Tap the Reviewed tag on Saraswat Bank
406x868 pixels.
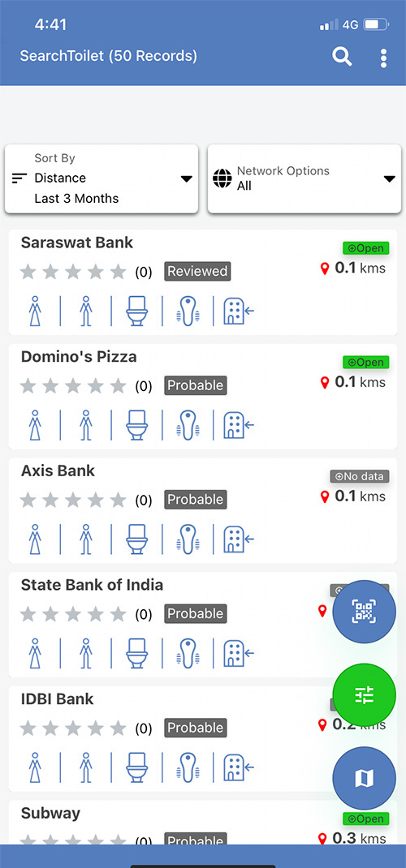(x=197, y=271)
